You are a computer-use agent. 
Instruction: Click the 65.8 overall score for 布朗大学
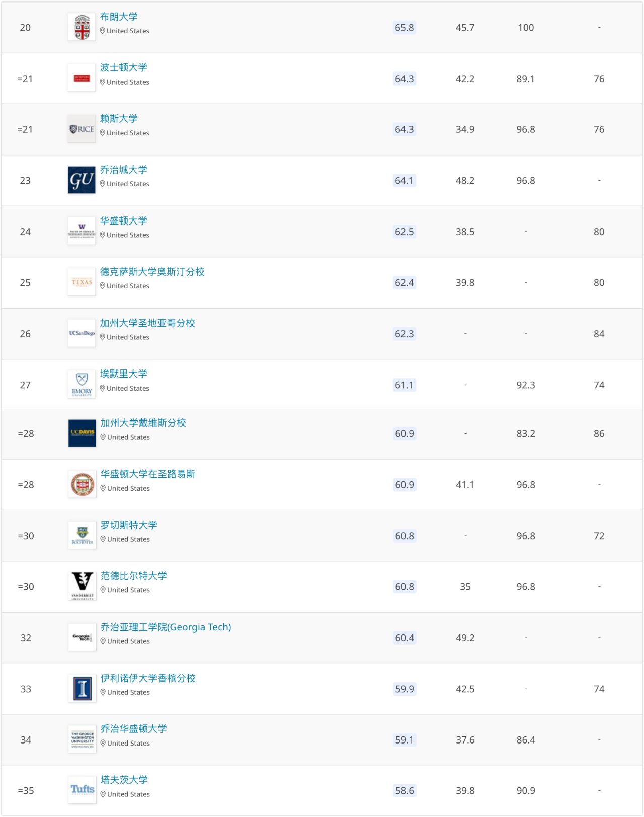pyautogui.click(x=404, y=28)
